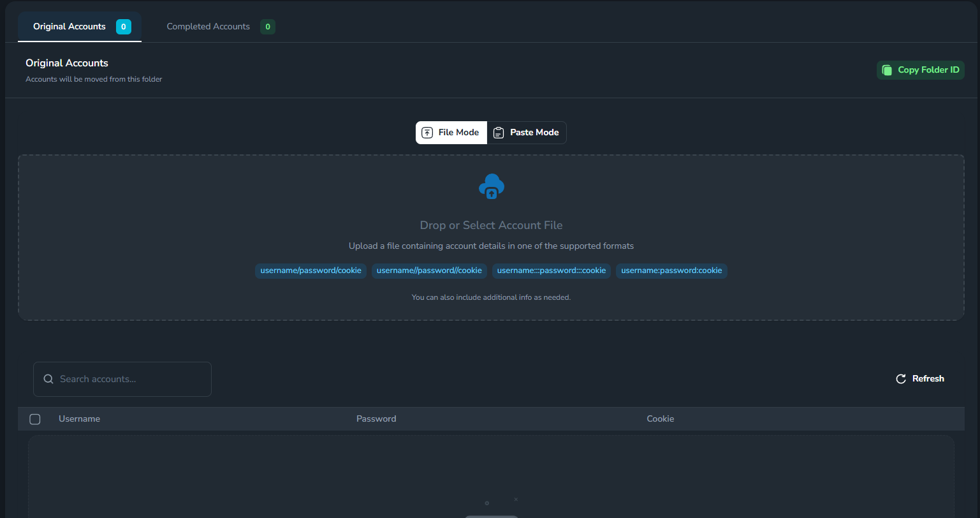Click the magnifier search icon
This screenshot has height=518, width=980.
coord(48,379)
